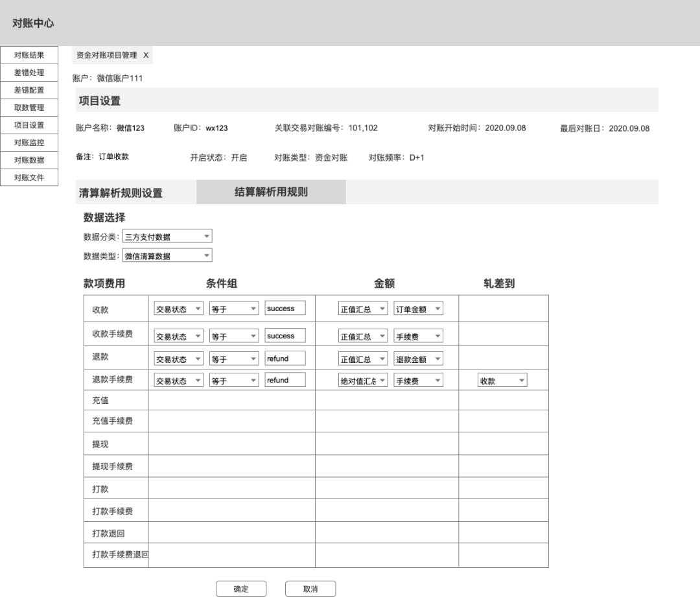
Task: Open the 数据分类 dropdown showing 三方支付数据
Action: [x=167, y=236]
